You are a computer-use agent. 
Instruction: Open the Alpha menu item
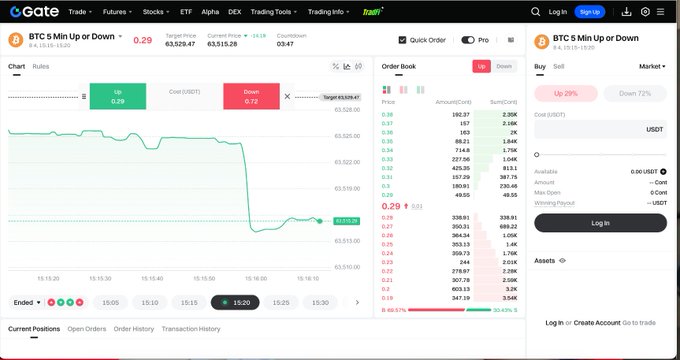click(210, 12)
